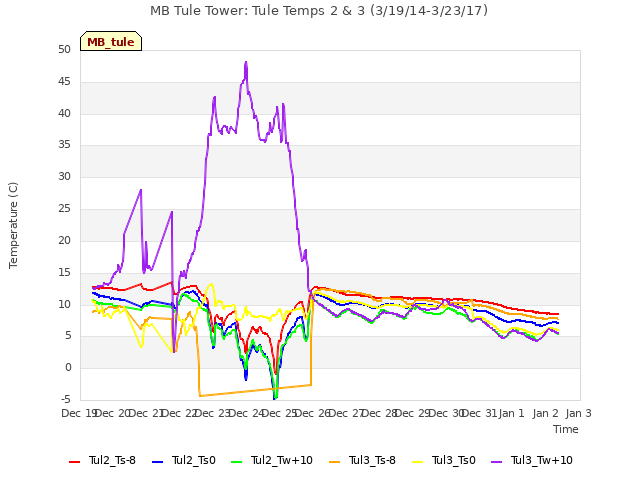
Task: Click the red Tul2_Ts-8 legend swatch
Action: (x=75, y=462)
